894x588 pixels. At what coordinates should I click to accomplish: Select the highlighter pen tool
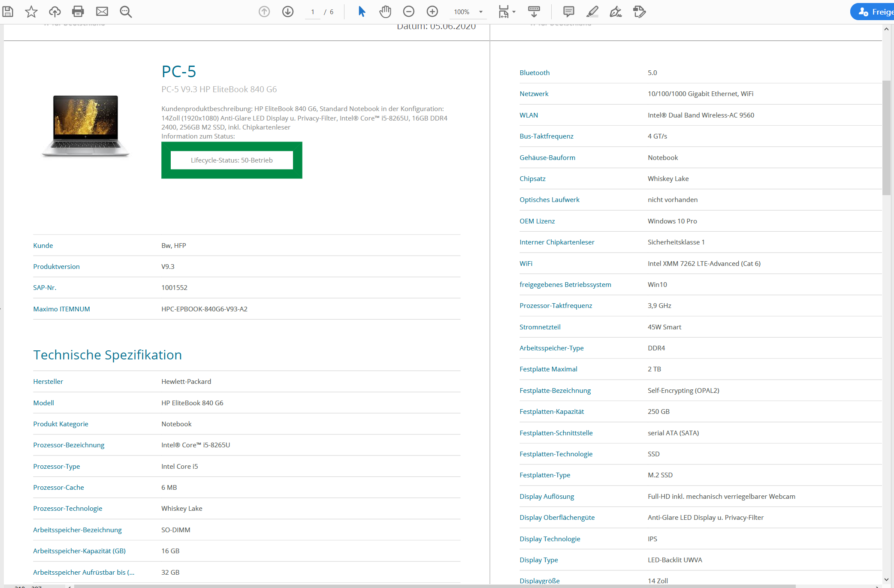point(592,12)
